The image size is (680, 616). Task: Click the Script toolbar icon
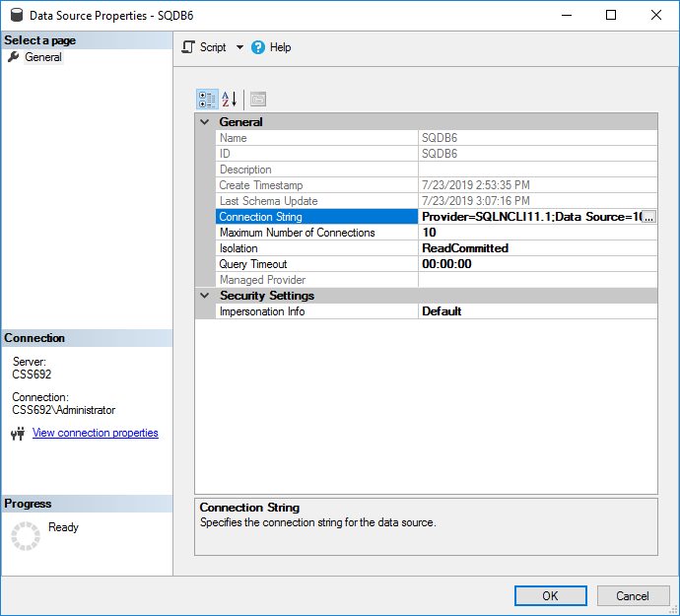pyautogui.click(x=189, y=47)
